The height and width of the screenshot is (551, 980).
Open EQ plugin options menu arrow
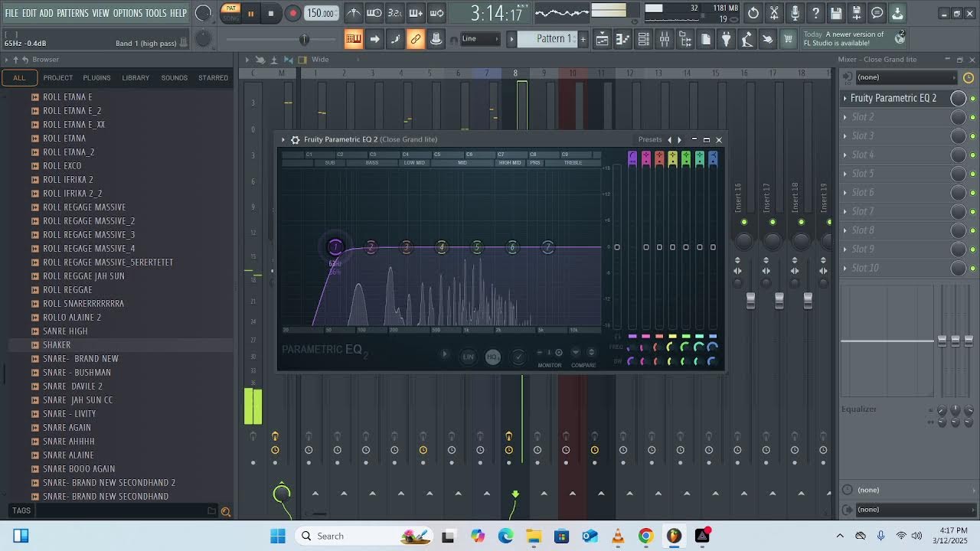click(x=283, y=140)
